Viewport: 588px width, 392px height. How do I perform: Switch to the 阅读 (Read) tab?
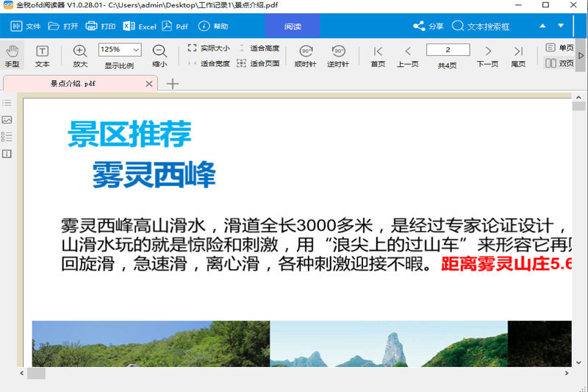(x=293, y=26)
